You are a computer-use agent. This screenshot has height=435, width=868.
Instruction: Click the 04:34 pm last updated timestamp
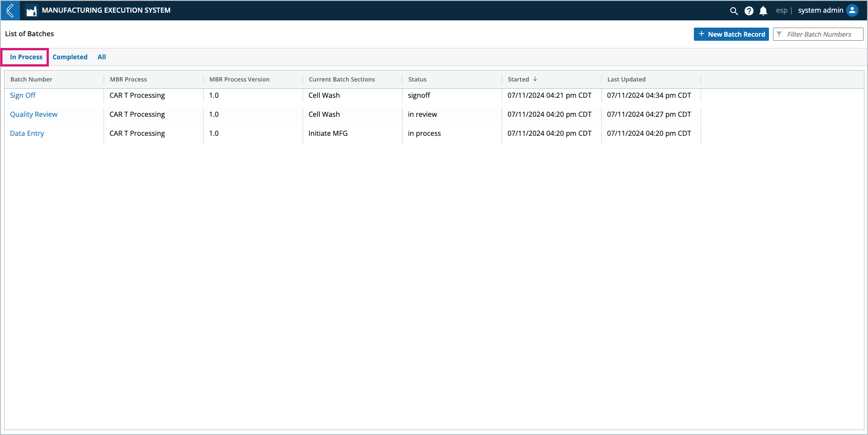(649, 96)
